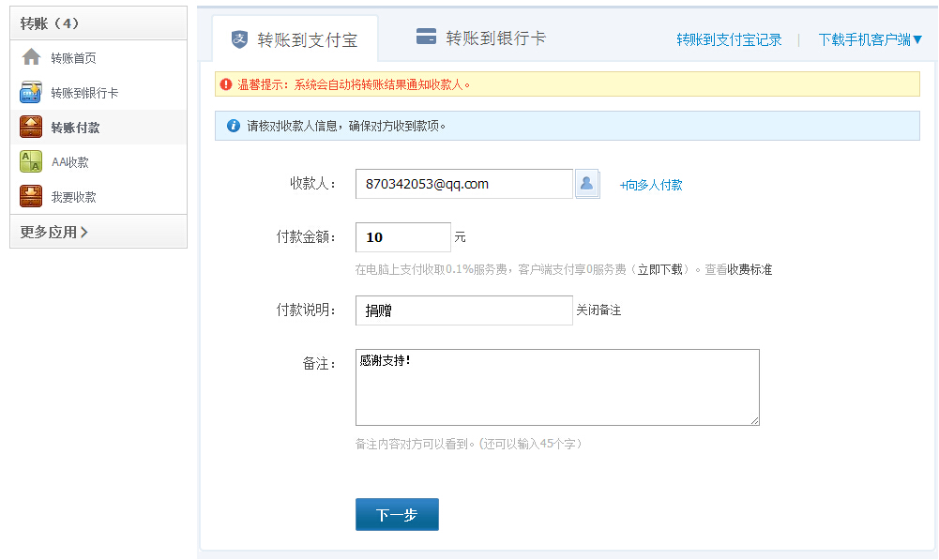Open the 下载手机客户端 dropdown
Image resolution: width=939 pixels, height=560 pixels.
coord(871,39)
